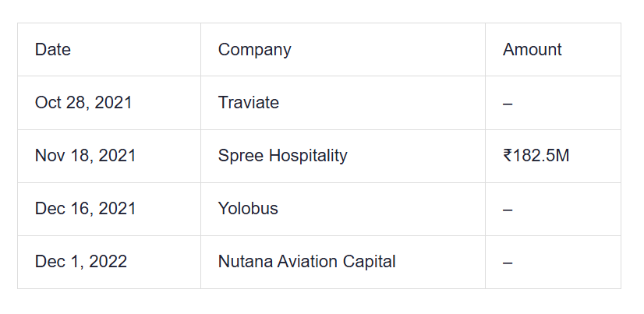
Task: Click the Date column header
Action: click(53, 50)
